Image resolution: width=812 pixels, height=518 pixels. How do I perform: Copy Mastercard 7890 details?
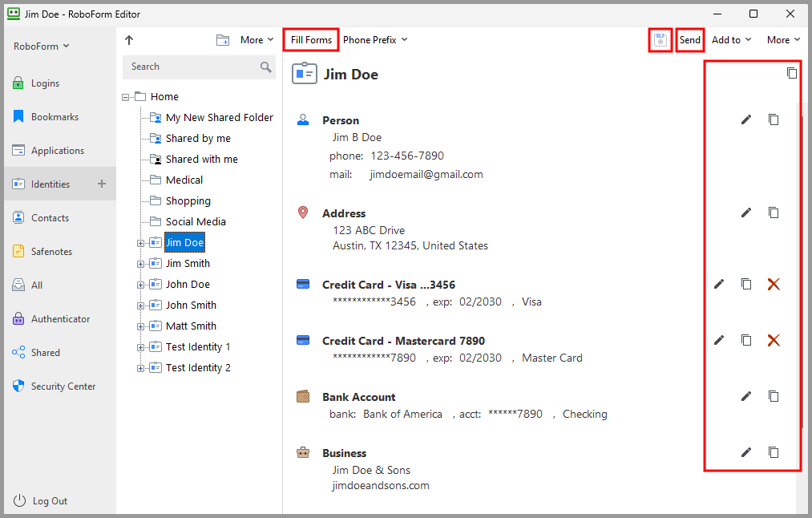[745, 340]
